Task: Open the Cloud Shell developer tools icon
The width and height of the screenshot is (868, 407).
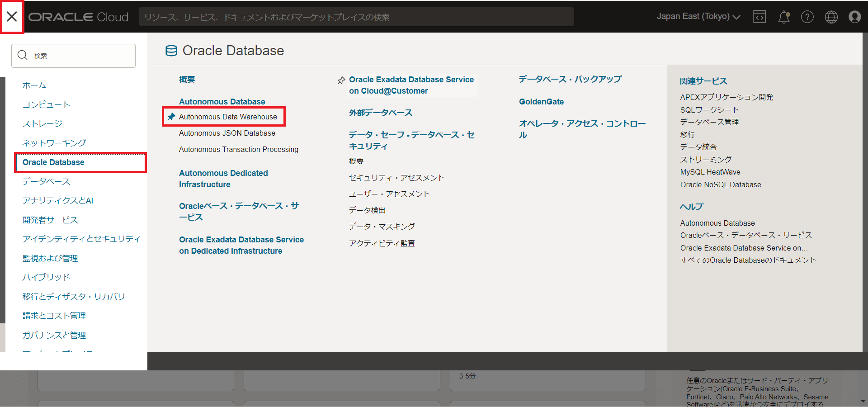Action: [x=759, y=17]
